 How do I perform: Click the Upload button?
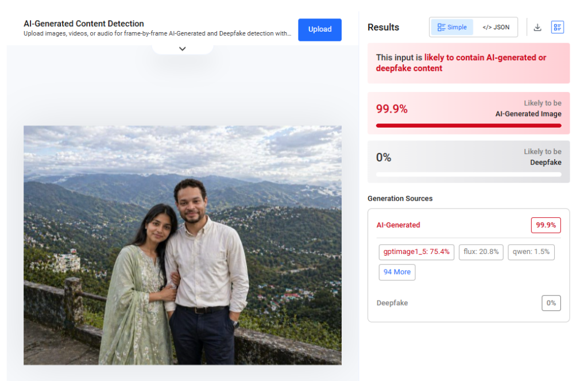(320, 30)
